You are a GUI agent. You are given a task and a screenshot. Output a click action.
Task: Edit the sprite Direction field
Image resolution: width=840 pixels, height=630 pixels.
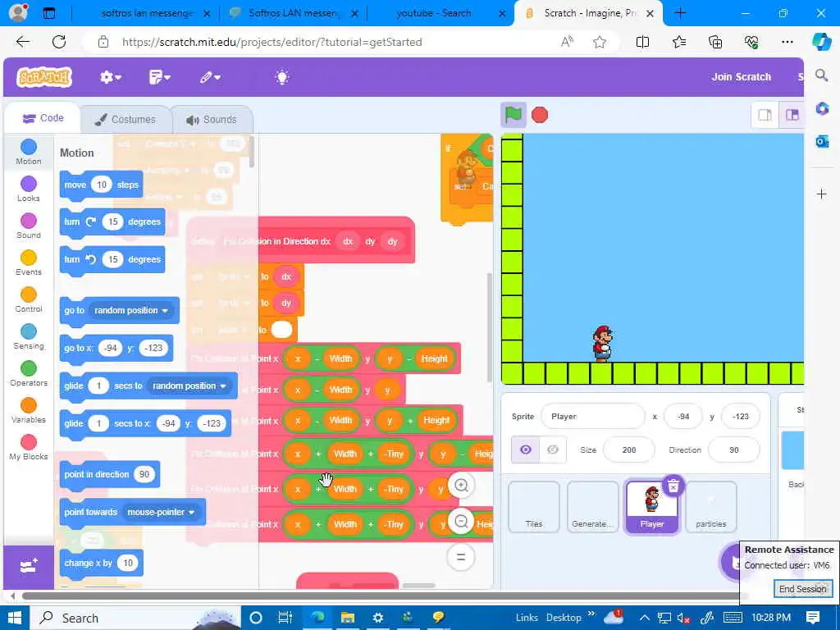tap(733, 450)
